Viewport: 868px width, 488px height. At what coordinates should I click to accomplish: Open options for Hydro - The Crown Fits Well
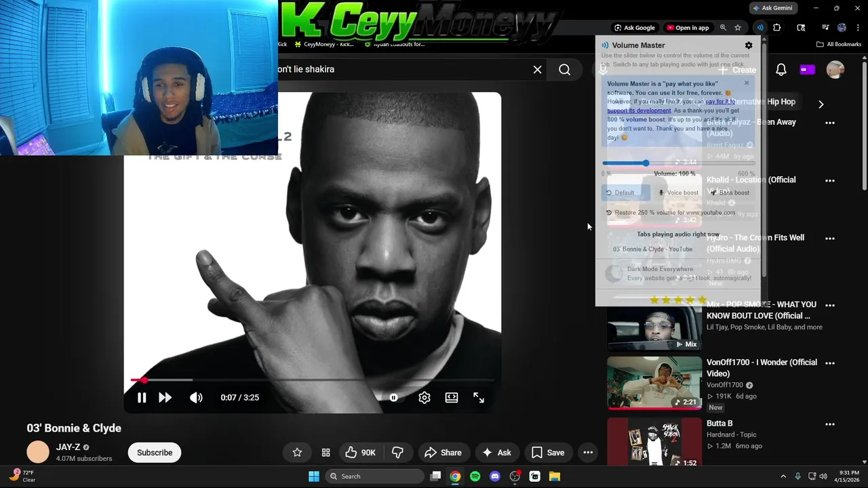coord(830,238)
